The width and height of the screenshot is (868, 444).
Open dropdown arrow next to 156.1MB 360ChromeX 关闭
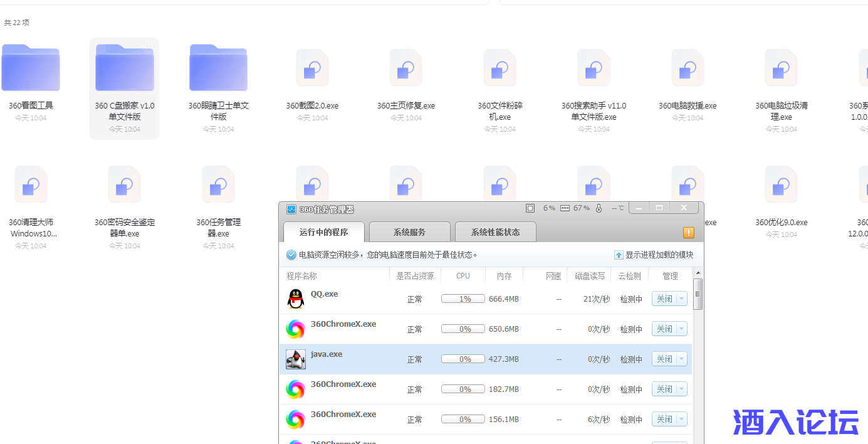pos(681,420)
